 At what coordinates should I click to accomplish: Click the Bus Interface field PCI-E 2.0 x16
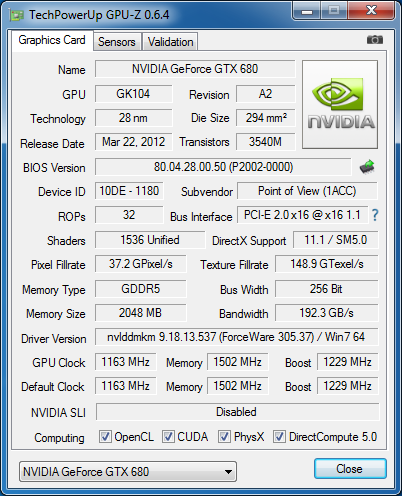tap(302, 215)
